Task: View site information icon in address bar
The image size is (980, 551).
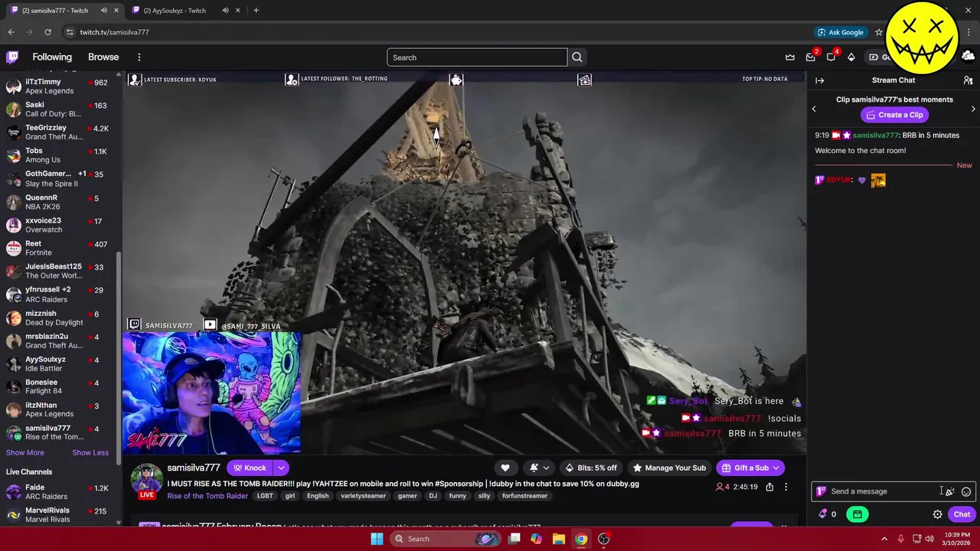Action: click(70, 32)
